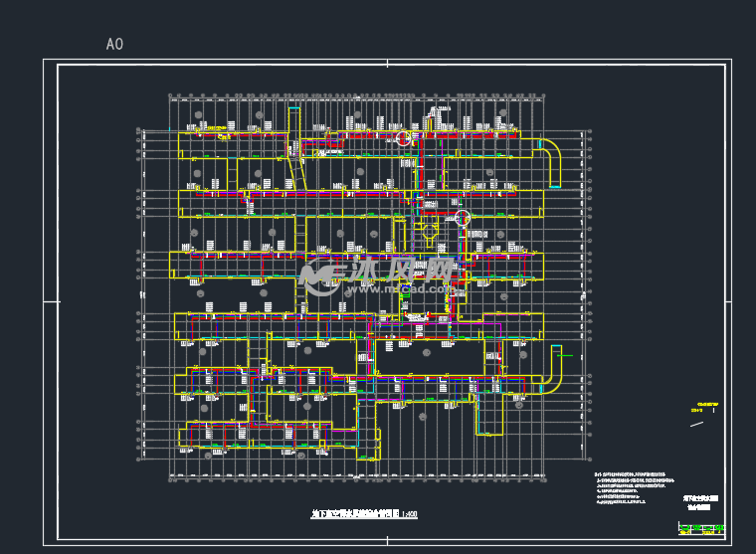756x554 pixels.
Task: Click the center tick mark on left sheet border
Action: [50, 300]
